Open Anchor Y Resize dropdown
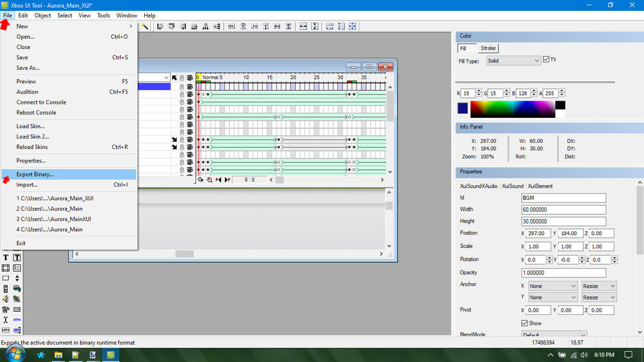 (x=599, y=297)
